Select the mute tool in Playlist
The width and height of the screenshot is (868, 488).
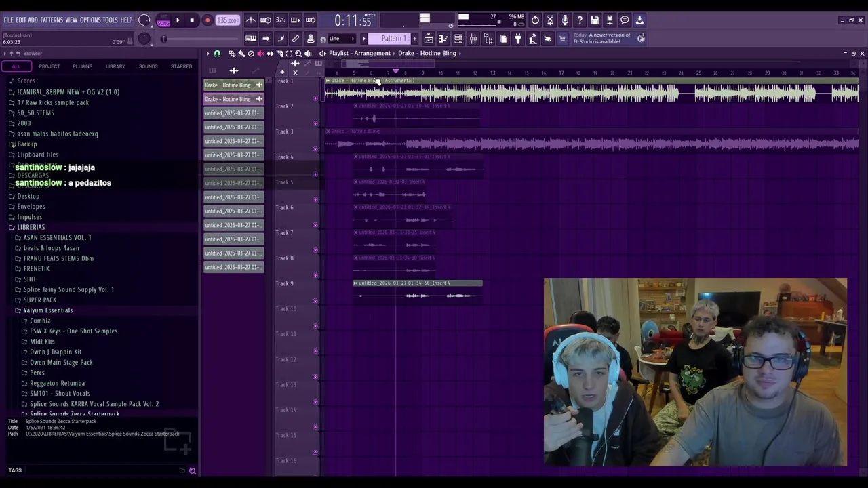[260, 54]
